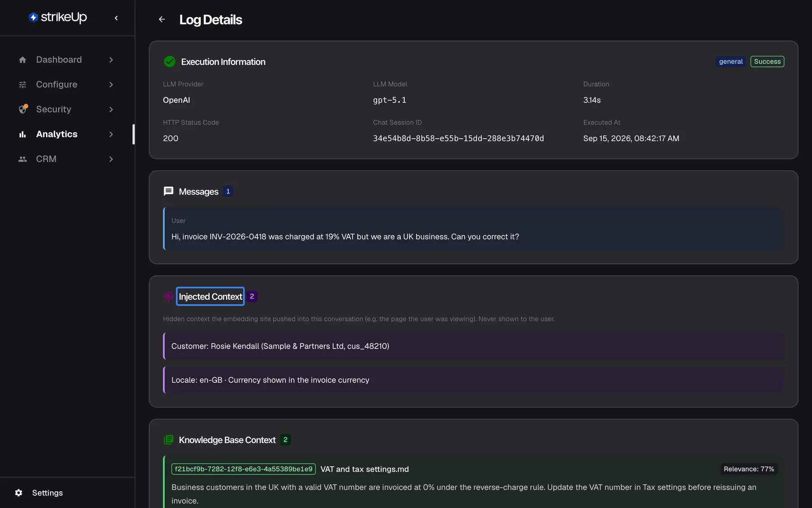Image resolution: width=812 pixels, height=508 pixels.
Task: Go back using the arrow beside Log Details
Action: click(162, 19)
